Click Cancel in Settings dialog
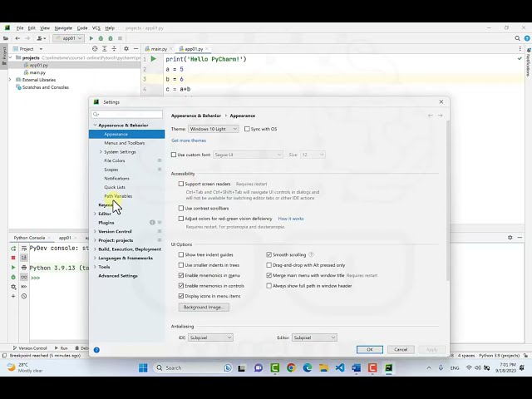The image size is (532, 399). [x=401, y=349]
